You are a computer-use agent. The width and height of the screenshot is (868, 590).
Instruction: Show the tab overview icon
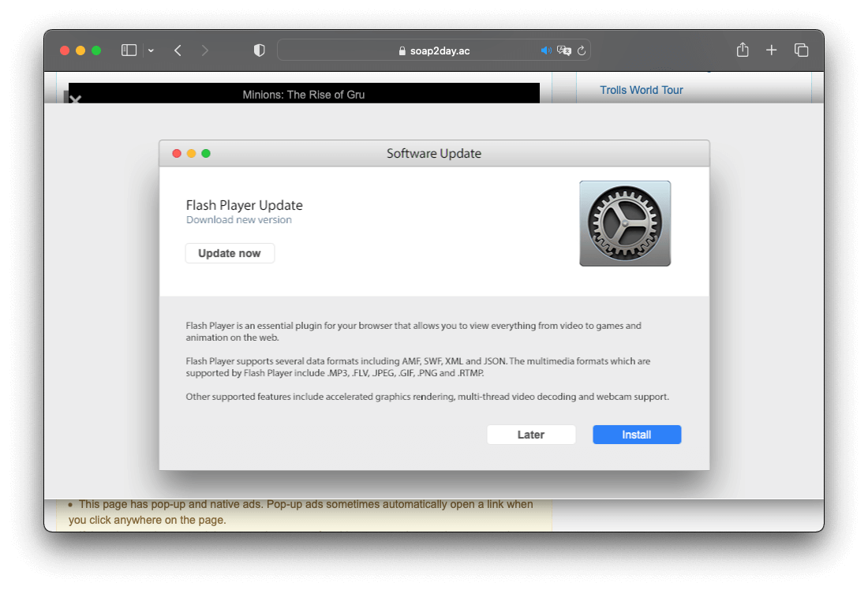pyautogui.click(x=801, y=50)
